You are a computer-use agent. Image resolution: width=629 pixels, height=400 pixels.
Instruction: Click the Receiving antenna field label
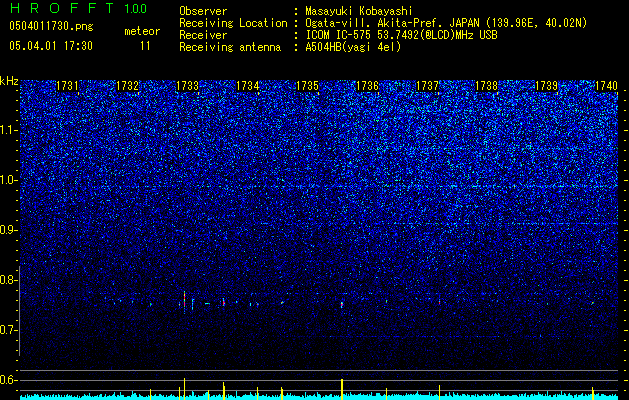click(x=230, y=47)
